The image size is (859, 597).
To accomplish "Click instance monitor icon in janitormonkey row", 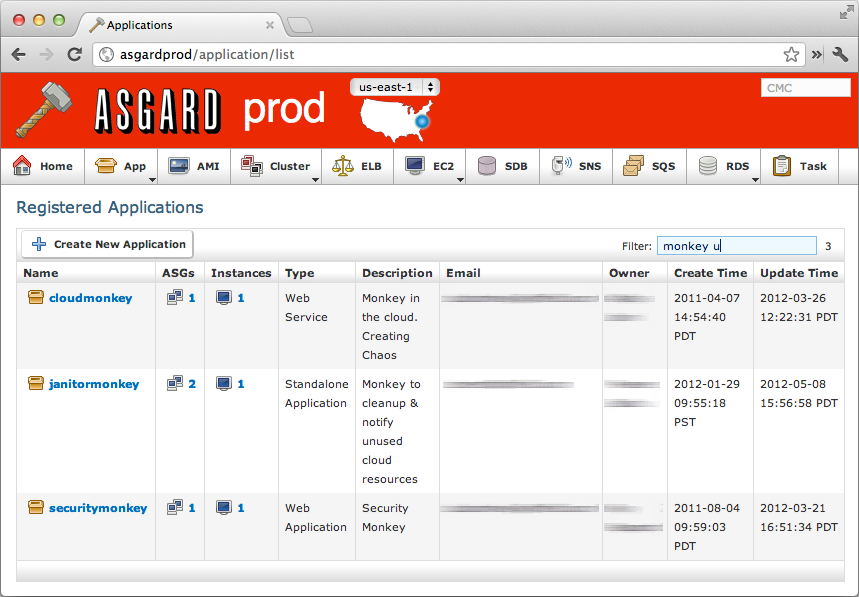I will click(224, 384).
